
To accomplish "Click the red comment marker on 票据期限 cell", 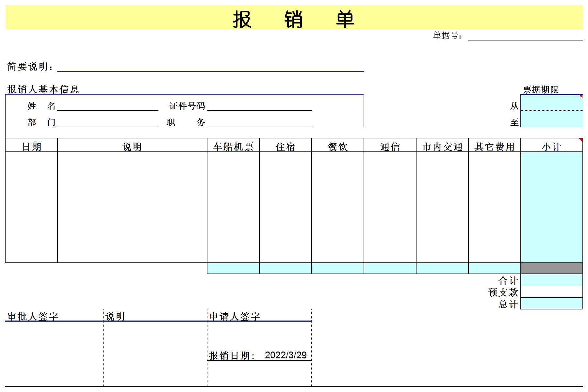I will click(x=581, y=95).
